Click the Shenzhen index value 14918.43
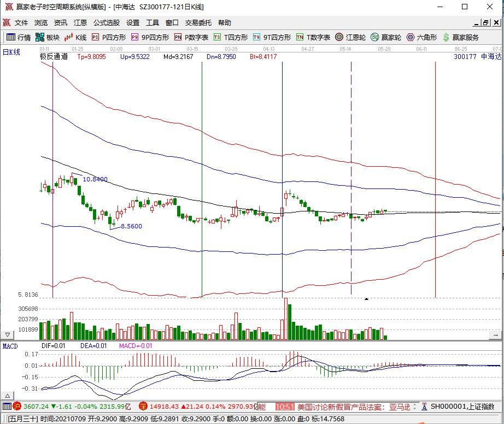Image resolution: width=504 pixels, height=424 pixels. 164,407
